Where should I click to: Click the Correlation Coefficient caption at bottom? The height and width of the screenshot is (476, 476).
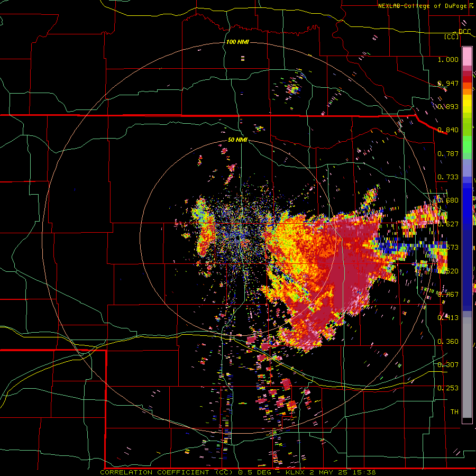(238, 472)
